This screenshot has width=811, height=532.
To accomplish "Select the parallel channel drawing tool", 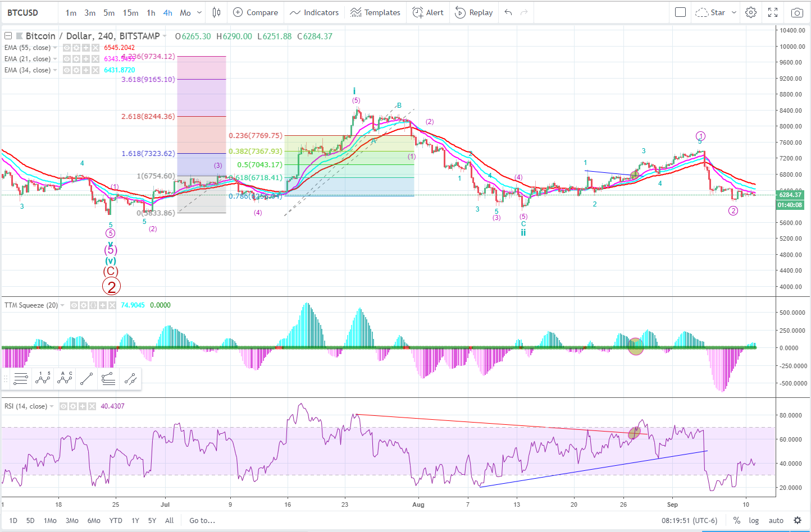I will click(x=130, y=379).
